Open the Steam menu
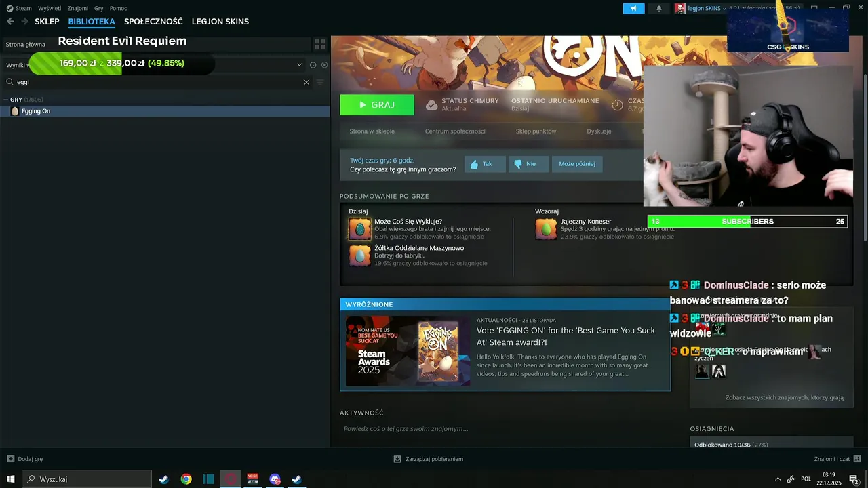Screen dimensions: 868x488 coord(19,8)
